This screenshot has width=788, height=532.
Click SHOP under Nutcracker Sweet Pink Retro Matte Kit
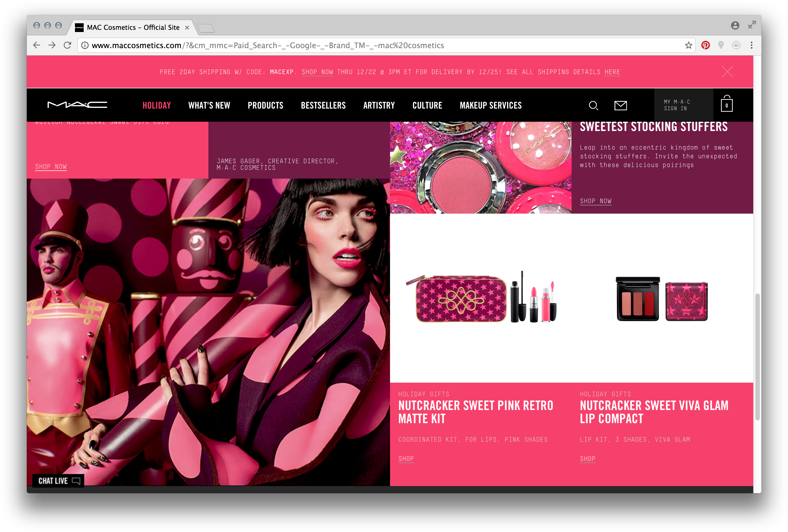point(406,458)
